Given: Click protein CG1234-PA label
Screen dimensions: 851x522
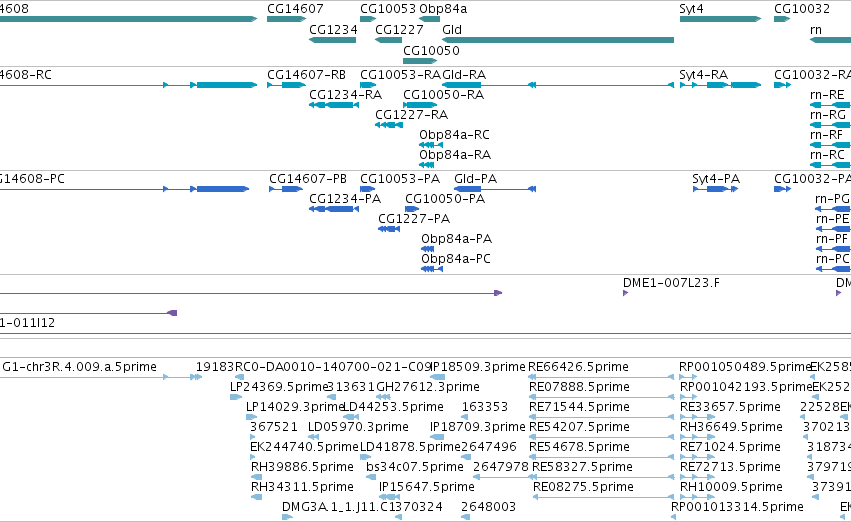Looking at the screenshot, I should point(345,199).
